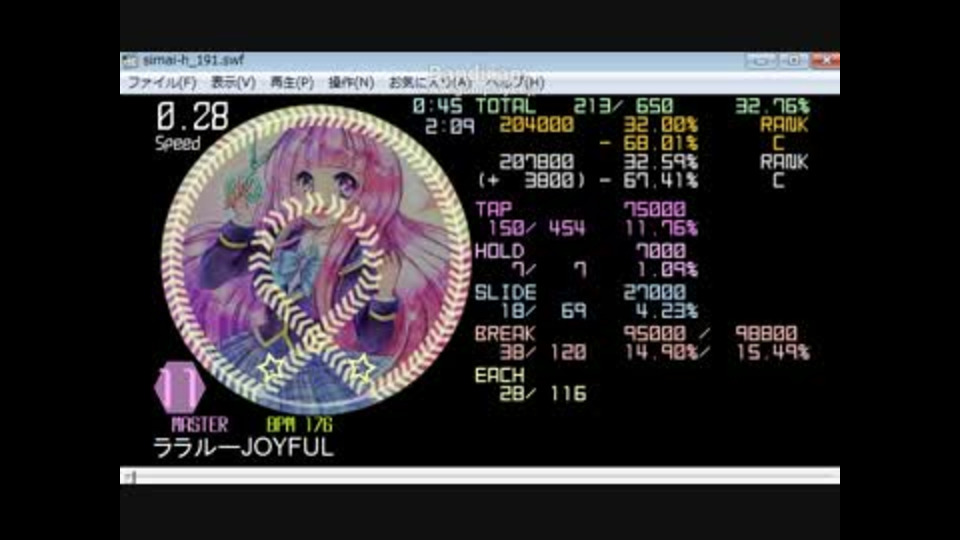Click the bottom horizontal scrollbar
Image resolution: width=960 pixels, height=540 pixels.
(x=480, y=476)
